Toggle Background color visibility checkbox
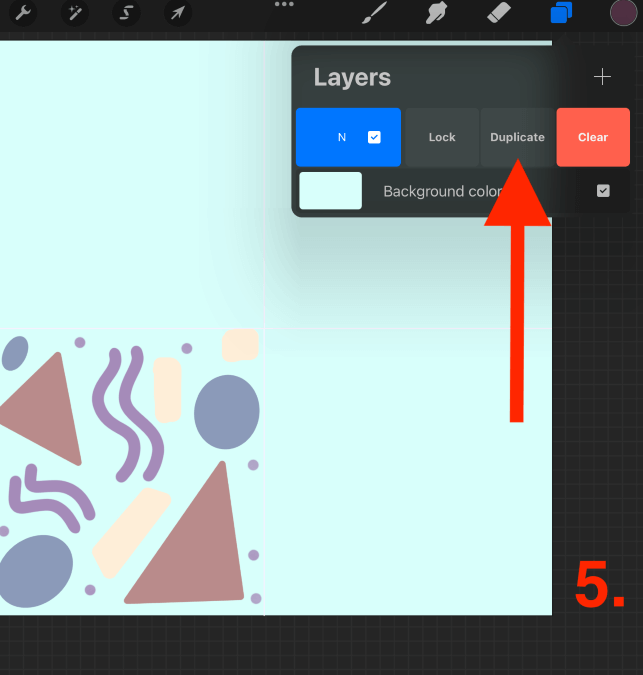Image resolution: width=643 pixels, height=675 pixels. click(x=603, y=191)
